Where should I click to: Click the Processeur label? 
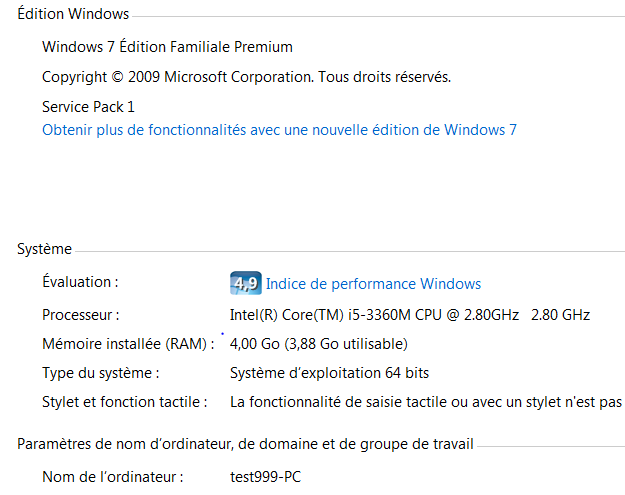81,315
